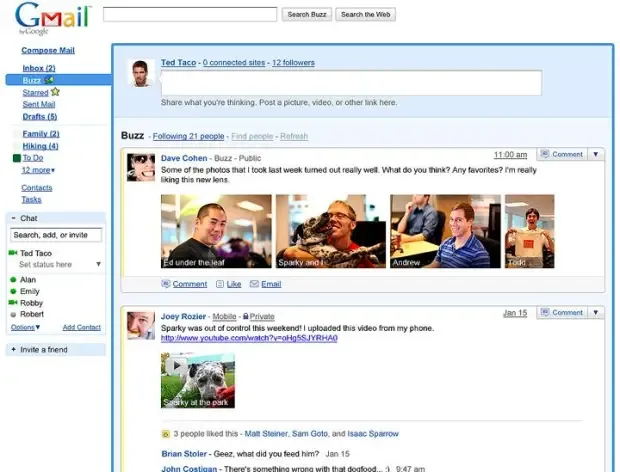This screenshot has height=472, width=620.
Task: Click the green To Do label color square
Action: (x=17, y=158)
